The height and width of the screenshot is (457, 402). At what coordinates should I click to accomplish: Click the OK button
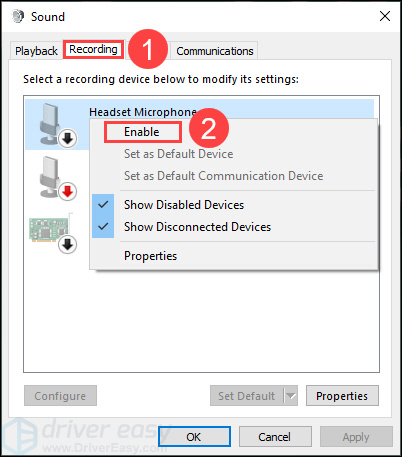click(194, 437)
